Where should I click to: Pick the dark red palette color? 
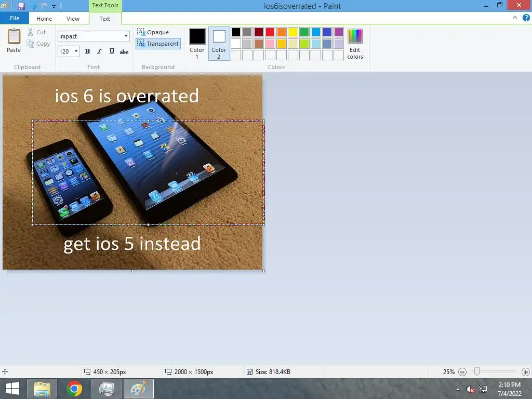pyautogui.click(x=259, y=32)
